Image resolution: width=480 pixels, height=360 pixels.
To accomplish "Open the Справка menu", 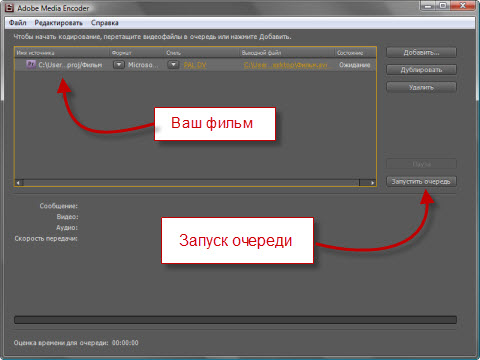I will pos(105,23).
